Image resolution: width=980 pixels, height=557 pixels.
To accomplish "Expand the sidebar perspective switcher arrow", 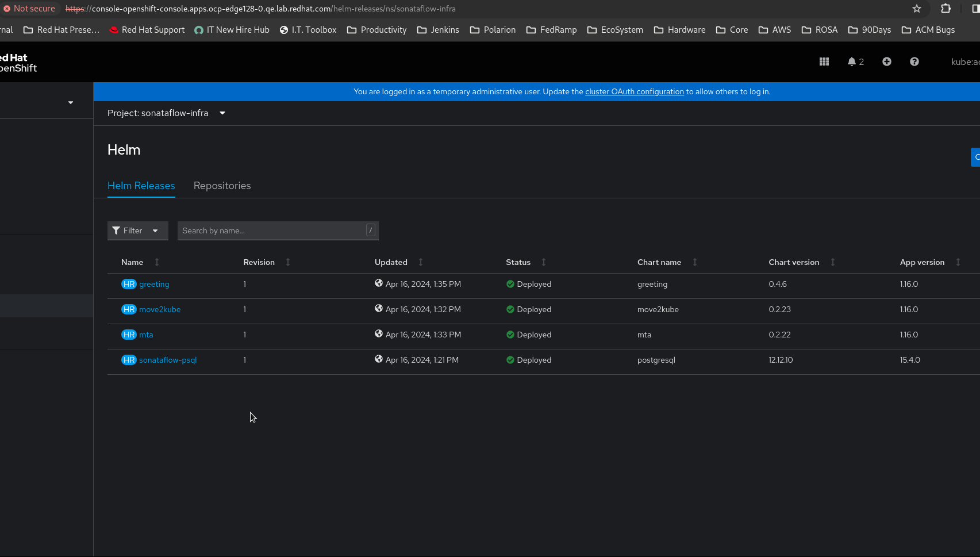I will (x=71, y=102).
